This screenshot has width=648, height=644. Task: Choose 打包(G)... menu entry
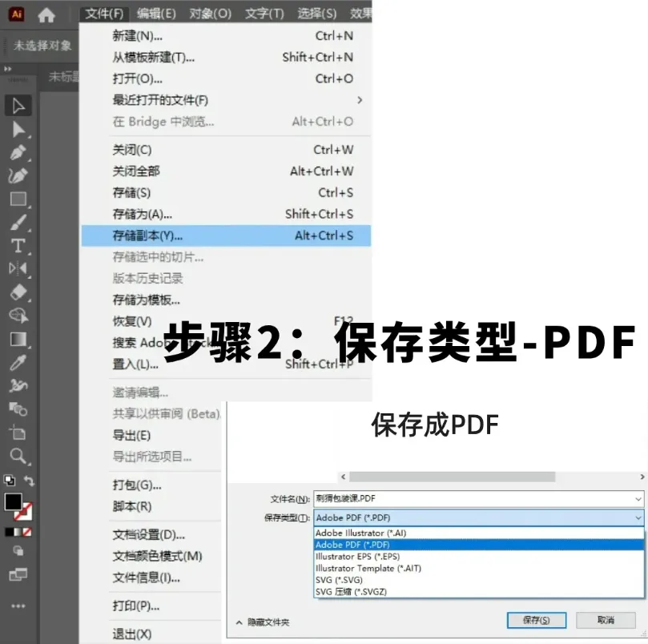[x=151, y=485]
